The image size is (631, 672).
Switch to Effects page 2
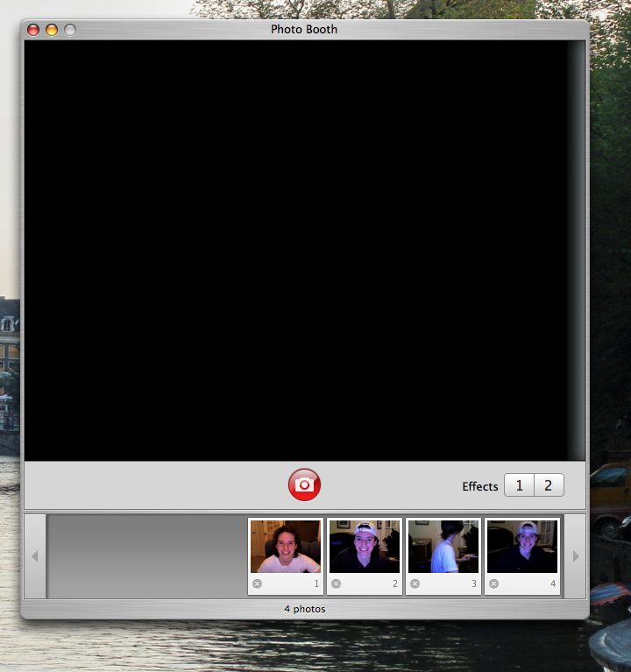click(x=549, y=485)
